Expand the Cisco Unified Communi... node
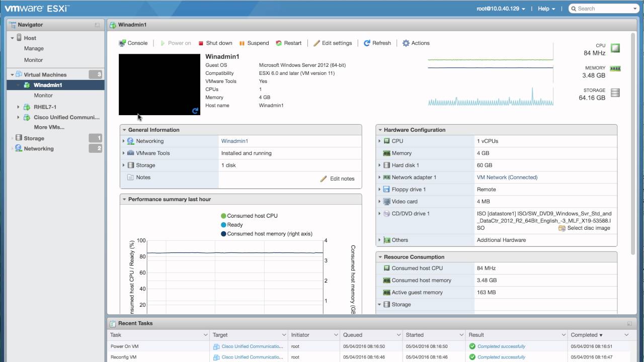644x362 pixels. point(19,118)
